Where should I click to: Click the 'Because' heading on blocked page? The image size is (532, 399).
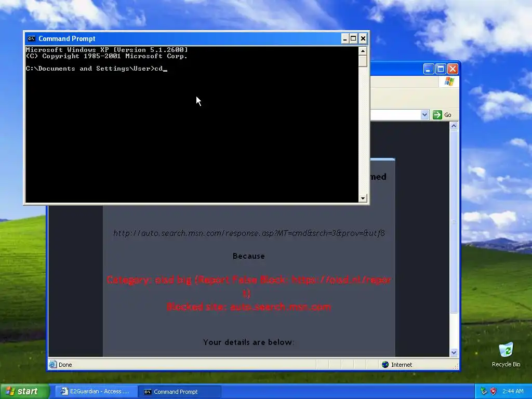coord(249,256)
